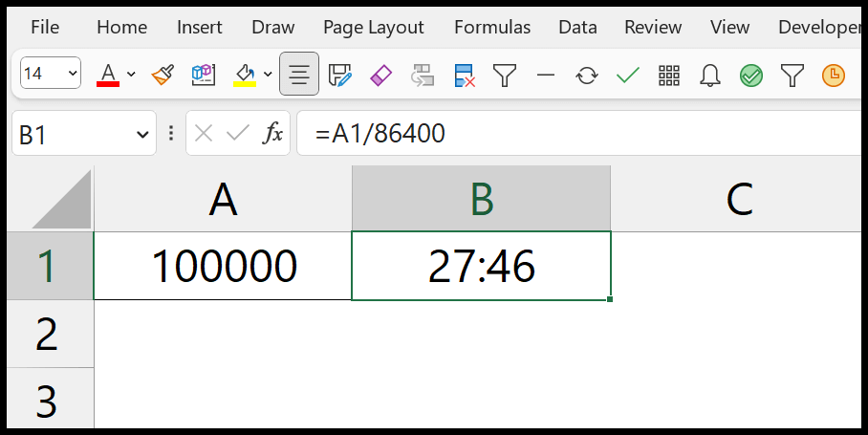Click the green checkmark toolbar icon
The image size is (868, 435).
click(x=628, y=75)
